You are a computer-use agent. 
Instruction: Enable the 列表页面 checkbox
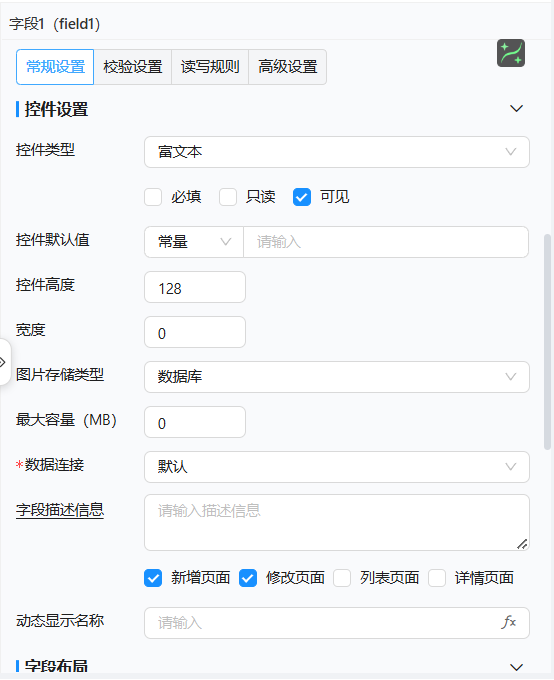(x=342, y=578)
